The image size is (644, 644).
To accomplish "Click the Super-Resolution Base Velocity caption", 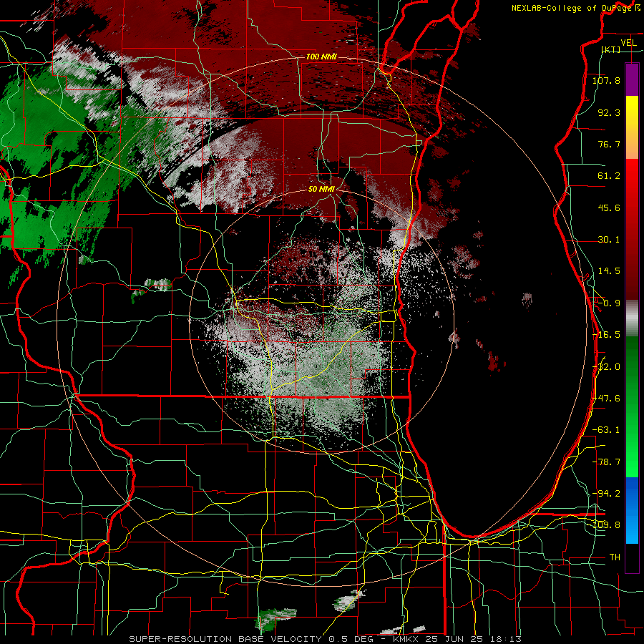I will 326,639.
